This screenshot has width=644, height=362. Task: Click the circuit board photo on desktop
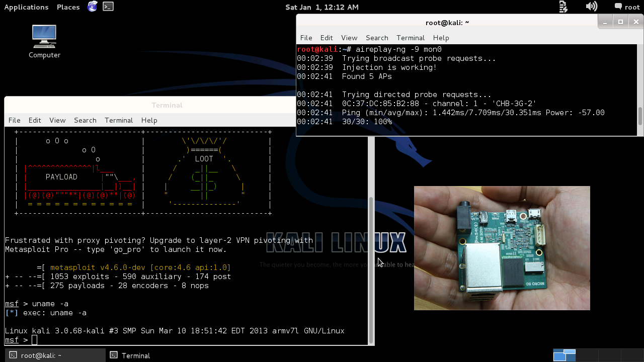tap(502, 248)
